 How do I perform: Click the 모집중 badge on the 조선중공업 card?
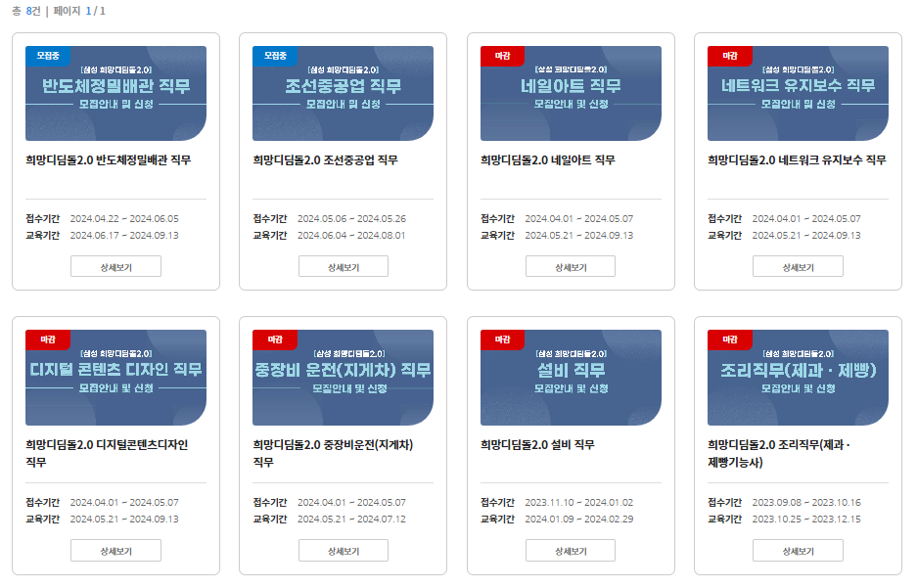pyautogui.click(x=273, y=56)
